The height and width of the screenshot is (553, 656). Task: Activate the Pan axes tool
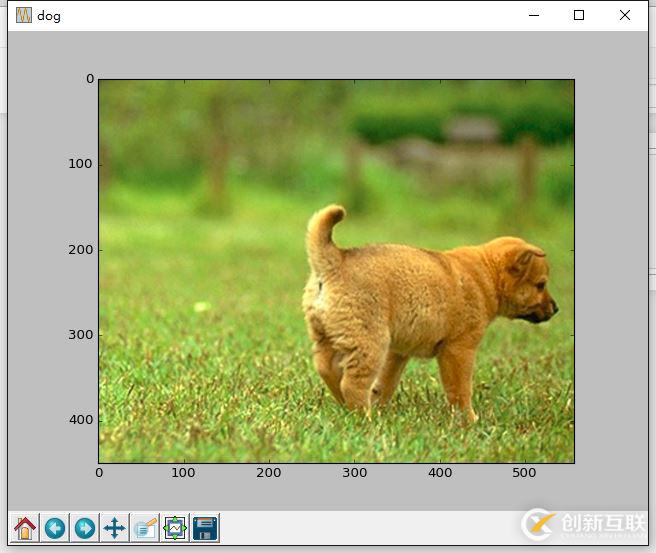(115, 528)
